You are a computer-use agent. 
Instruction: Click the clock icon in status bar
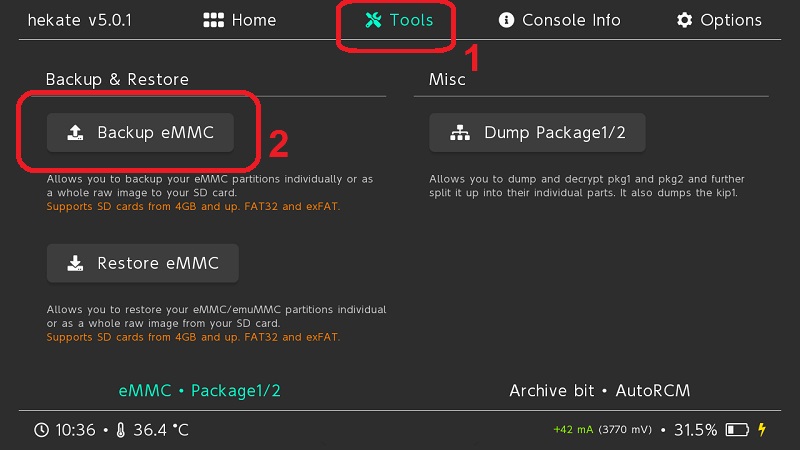coord(41,430)
